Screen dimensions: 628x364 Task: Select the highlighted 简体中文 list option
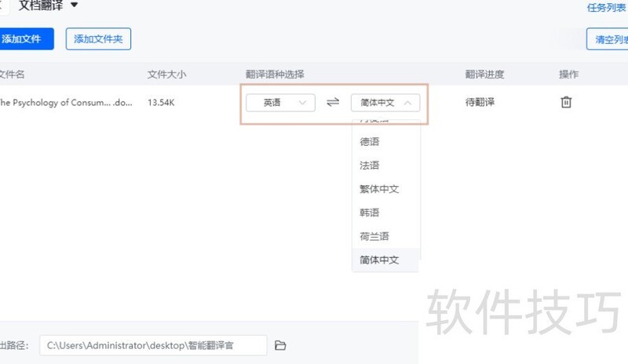(380, 260)
